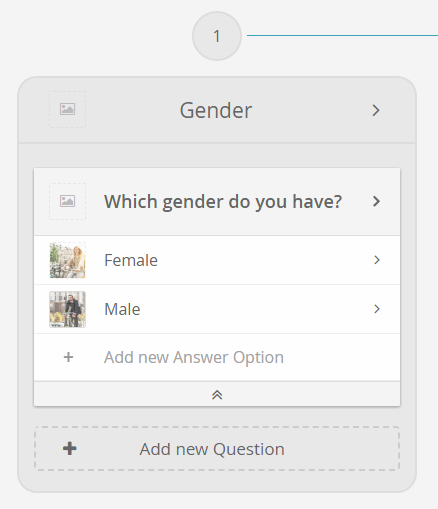This screenshot has width=438, height=509.
Task: Collapse the question with the double-chevron up icon
Action: pos(217,395)
